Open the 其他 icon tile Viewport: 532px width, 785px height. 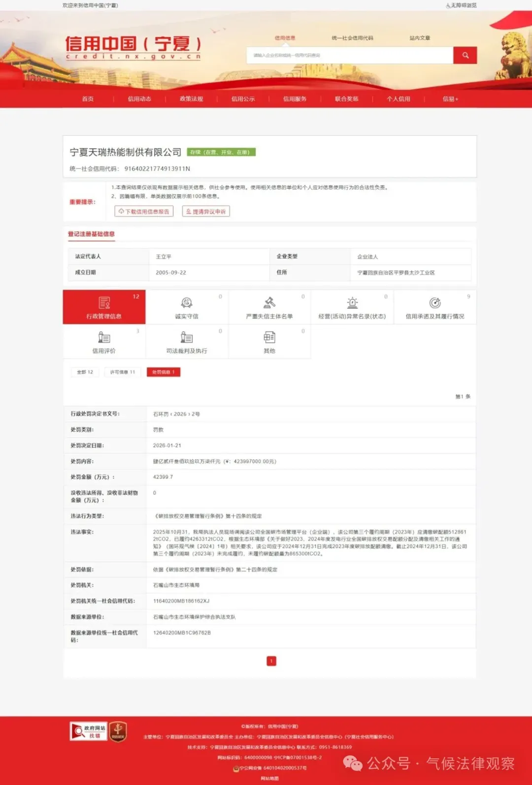(269, 342)
